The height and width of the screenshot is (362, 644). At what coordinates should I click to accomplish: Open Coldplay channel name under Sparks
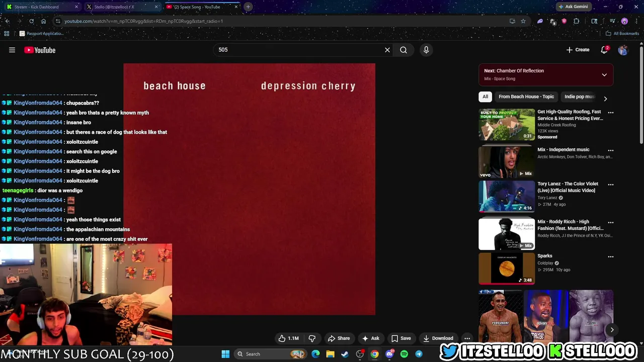click(545, 263)
